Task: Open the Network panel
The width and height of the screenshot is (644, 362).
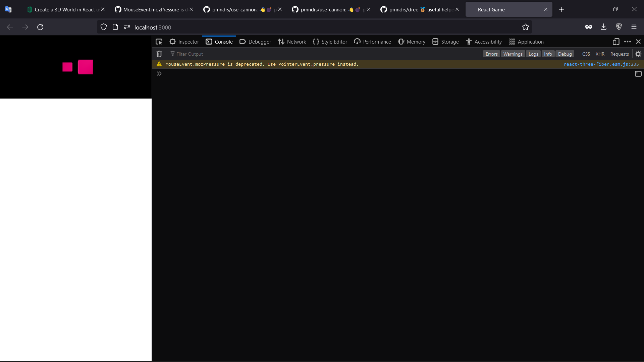Action: (291, 42)
